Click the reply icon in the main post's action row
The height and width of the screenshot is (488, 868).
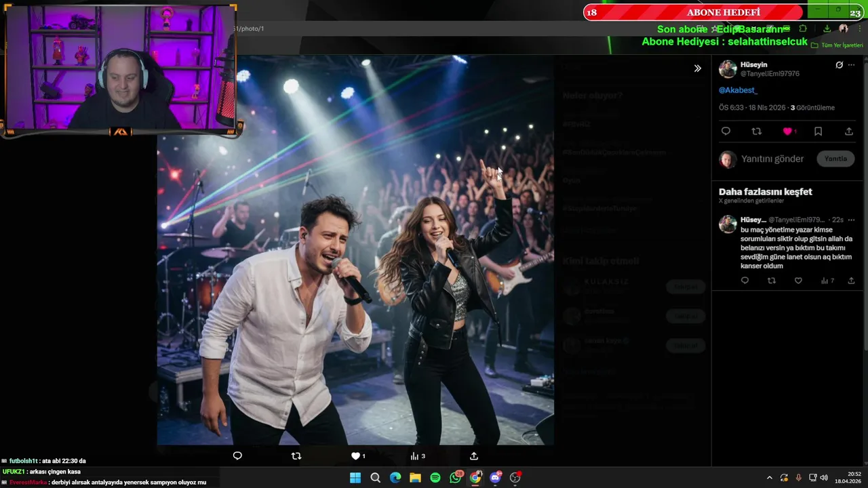pyautogui.click(x=726, y=131)
